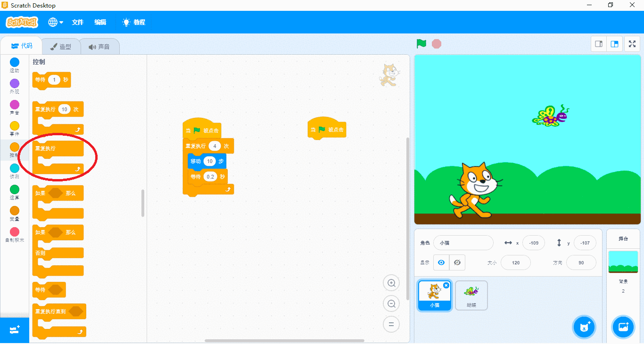Click the 如果 那么 palette block
Viewport: 644px width, 344px height.
click(x=58, y=202)
